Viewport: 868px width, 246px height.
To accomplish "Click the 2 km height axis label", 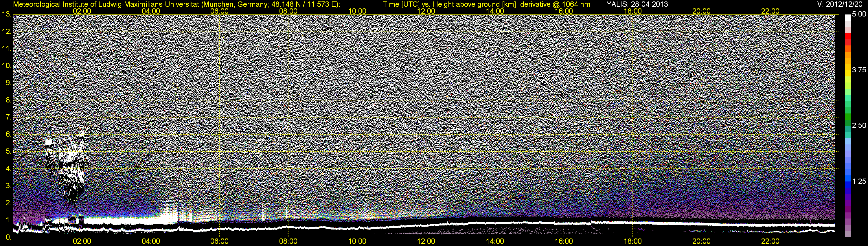I will coord(8,203).
